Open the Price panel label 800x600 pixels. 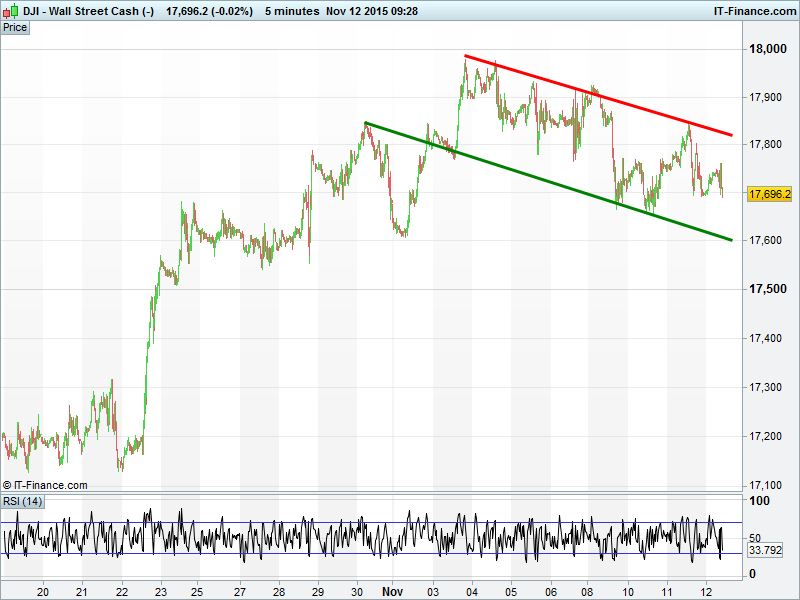coord(15,28)
